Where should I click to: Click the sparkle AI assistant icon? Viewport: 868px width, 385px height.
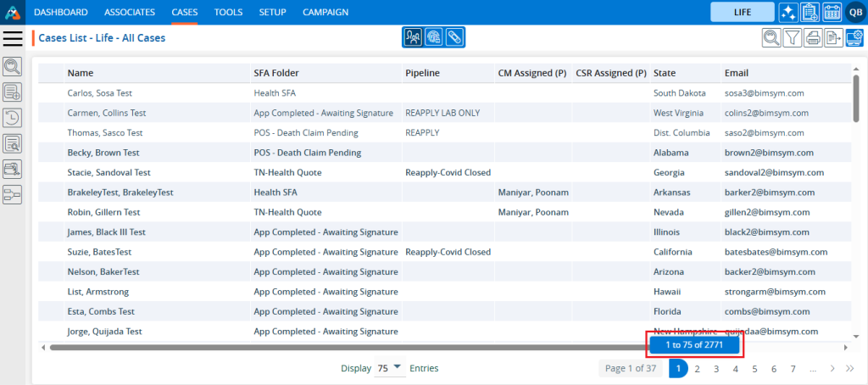pos(787,12)
